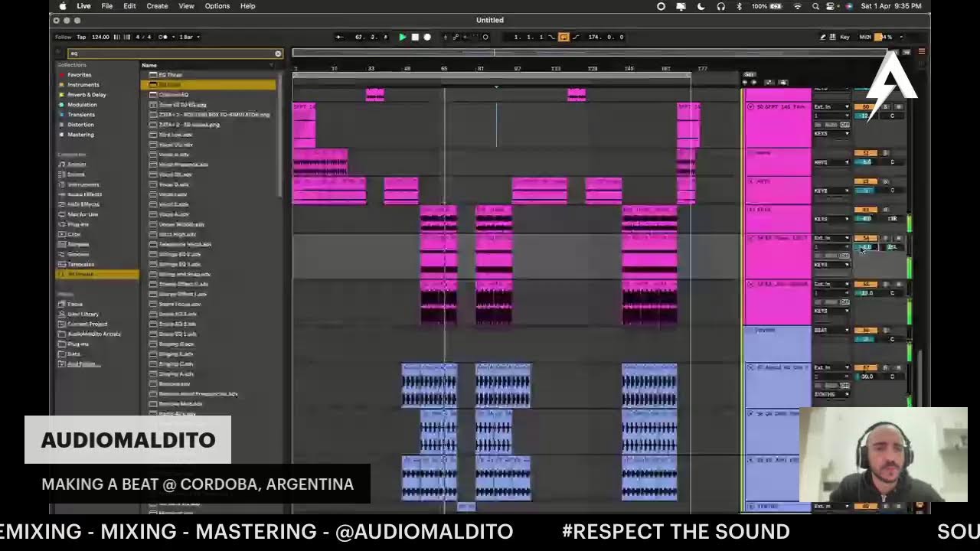Click track 50 pan control C

tap(892, 116)
